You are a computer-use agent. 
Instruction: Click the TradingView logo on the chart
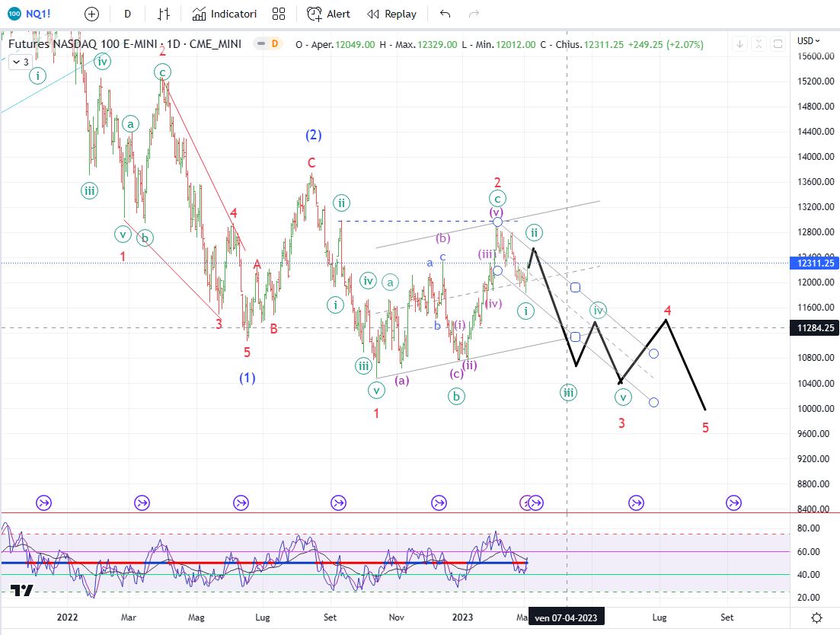21,590
